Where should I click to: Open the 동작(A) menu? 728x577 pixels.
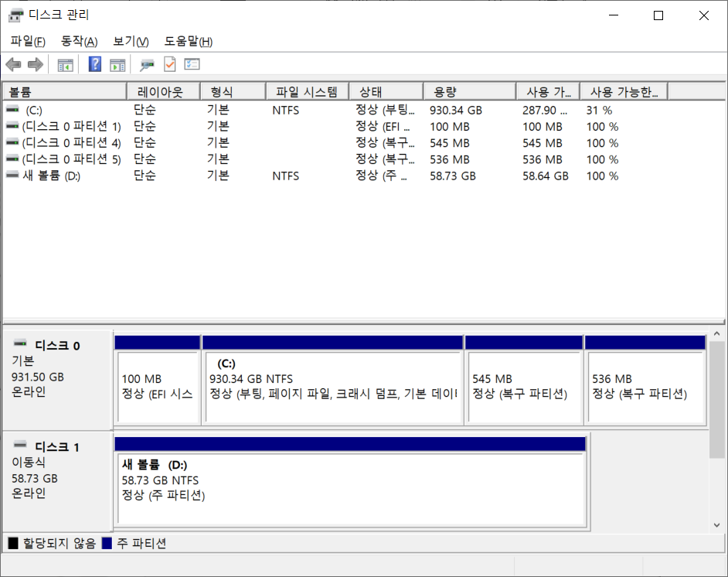(79, 41)
